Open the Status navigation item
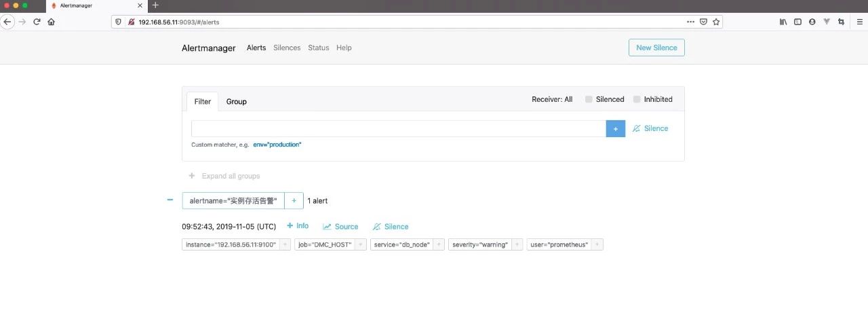Image resolution: width=868 pixels, height=313 pixels. 318,48
